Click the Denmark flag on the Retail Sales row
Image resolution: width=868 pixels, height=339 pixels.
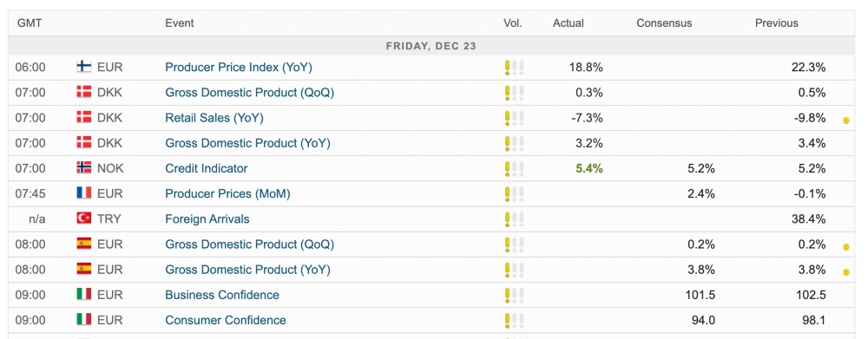pos(83,118)
